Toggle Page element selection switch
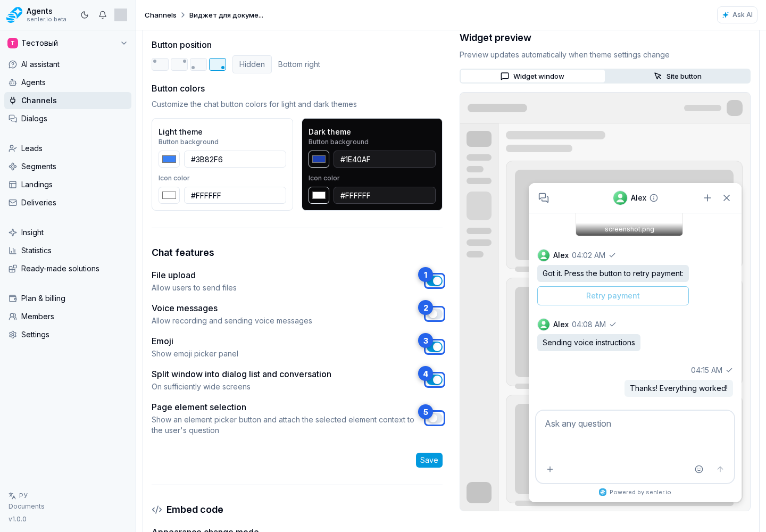The height and width of the screenshot is (532, 766). point(435,418)
